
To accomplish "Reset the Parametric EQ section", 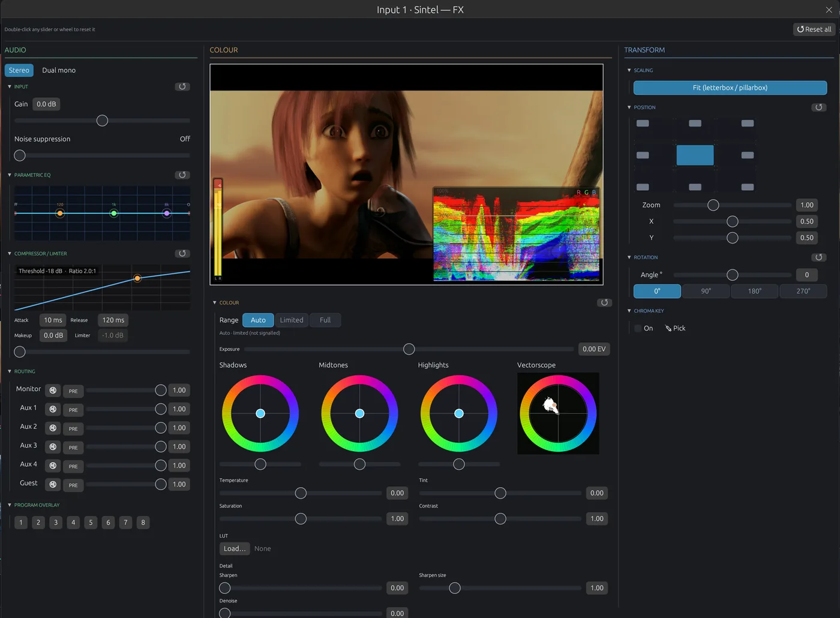I will coord(182,175).
